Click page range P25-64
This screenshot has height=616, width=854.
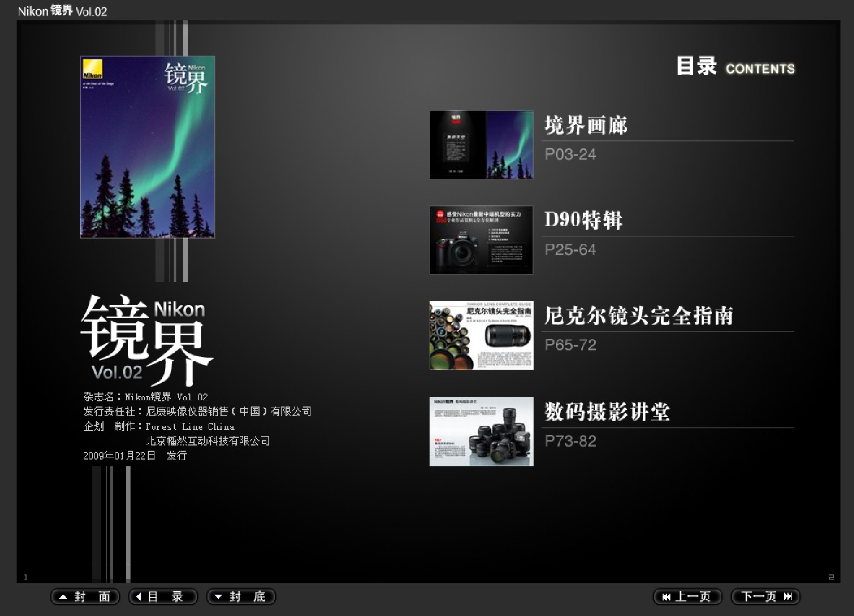coord(570,250)
